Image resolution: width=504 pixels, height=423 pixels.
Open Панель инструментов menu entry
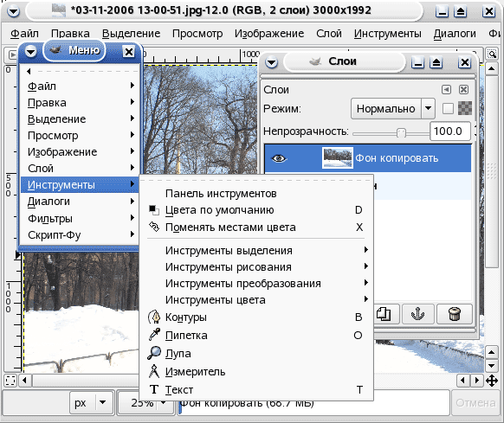click(x=256, y=194)
